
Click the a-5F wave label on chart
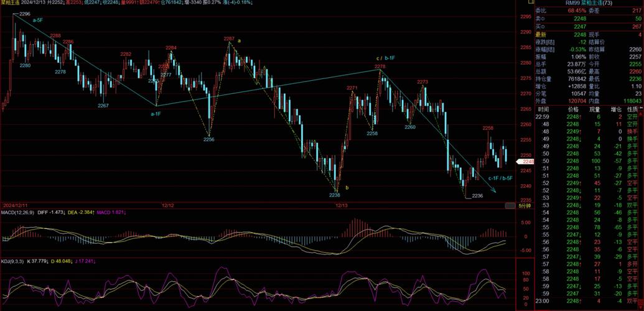[38, 21]
